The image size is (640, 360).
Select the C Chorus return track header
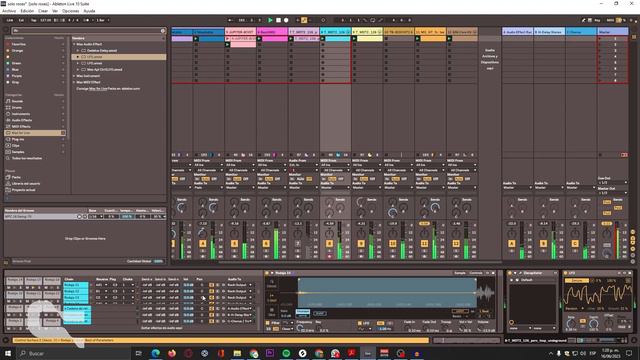[581, 31]
